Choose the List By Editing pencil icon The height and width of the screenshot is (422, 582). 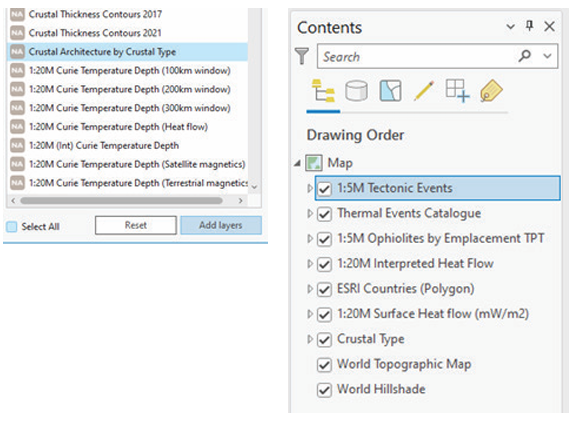pos(424,91)
